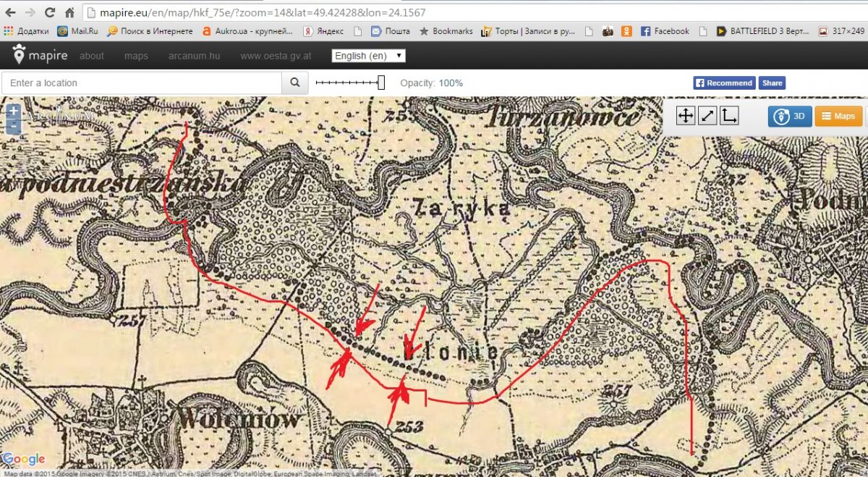Zoom out with the minus button

[13, 127]
